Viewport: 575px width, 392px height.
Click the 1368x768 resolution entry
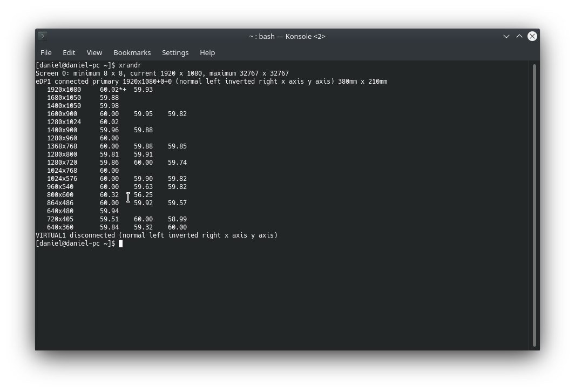point(62,146)
